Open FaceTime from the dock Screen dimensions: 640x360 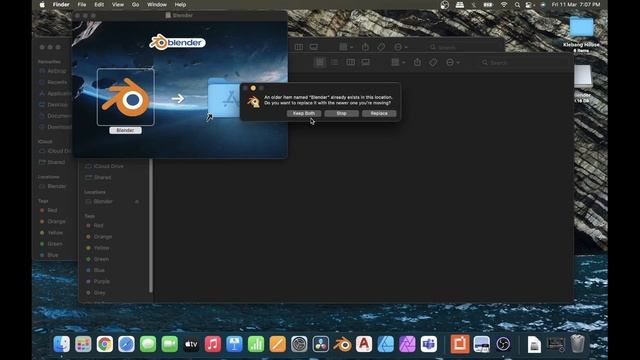click(169, 344)
